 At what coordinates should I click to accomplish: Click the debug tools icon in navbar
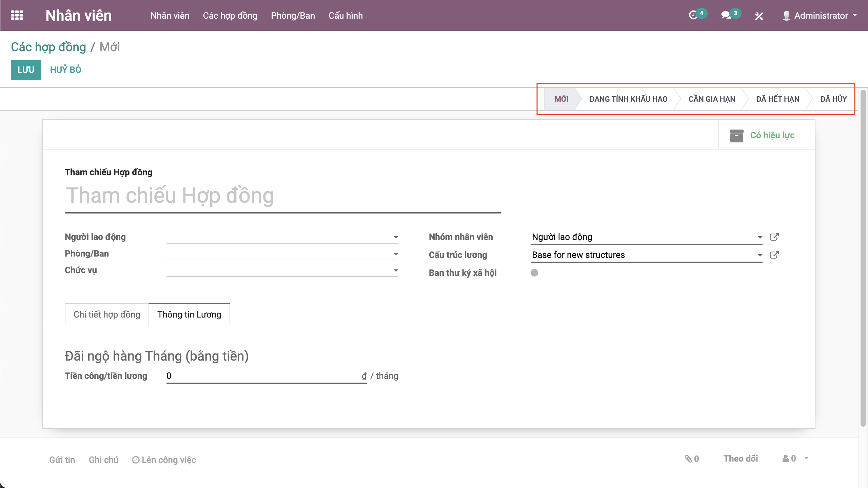(759, 16)
